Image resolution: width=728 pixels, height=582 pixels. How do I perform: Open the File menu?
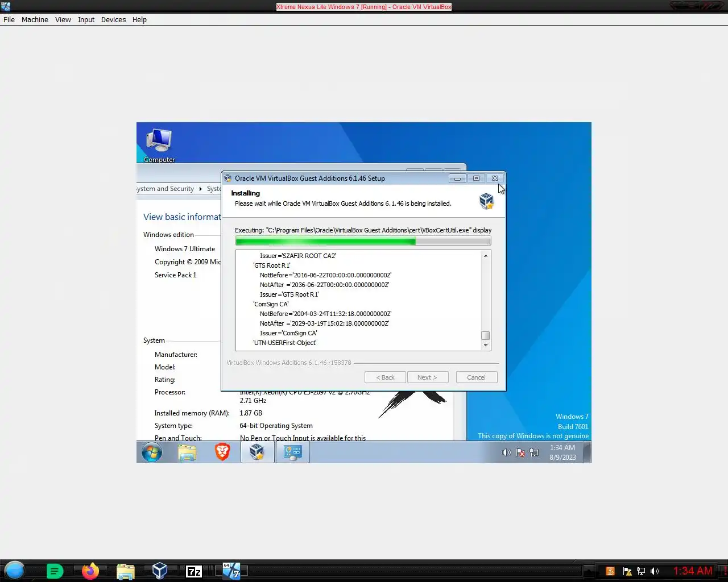point(9,19)
